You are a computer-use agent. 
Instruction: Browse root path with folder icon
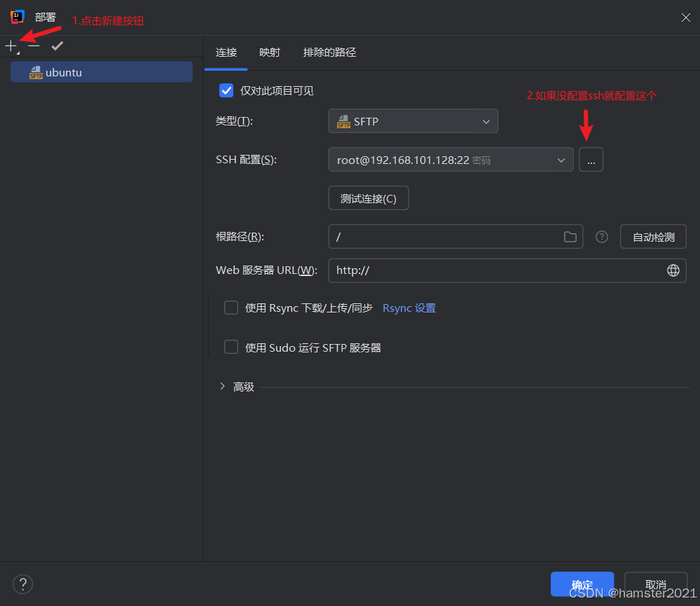coord(570,237)
